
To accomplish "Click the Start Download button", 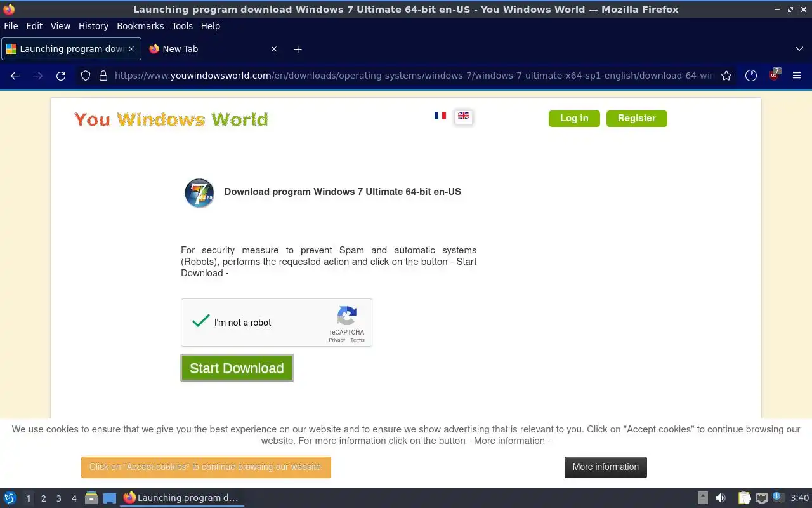I will pos(237,368).
